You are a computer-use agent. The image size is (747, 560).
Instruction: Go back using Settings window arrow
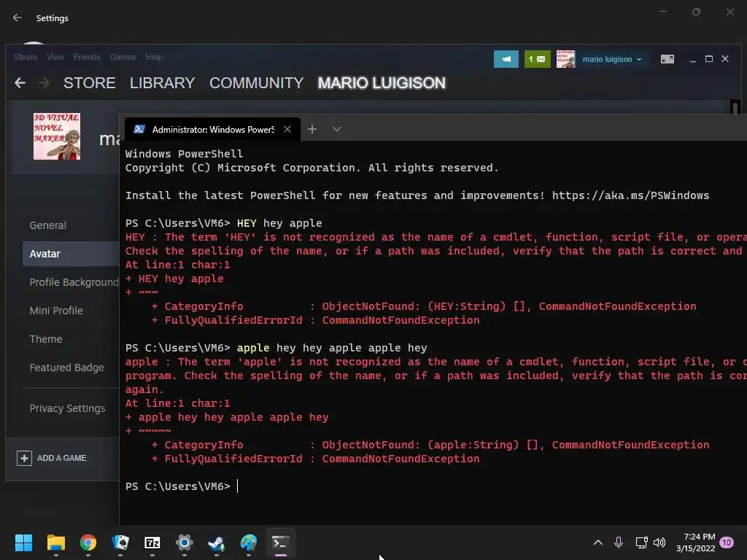click(x=18, y=17)
